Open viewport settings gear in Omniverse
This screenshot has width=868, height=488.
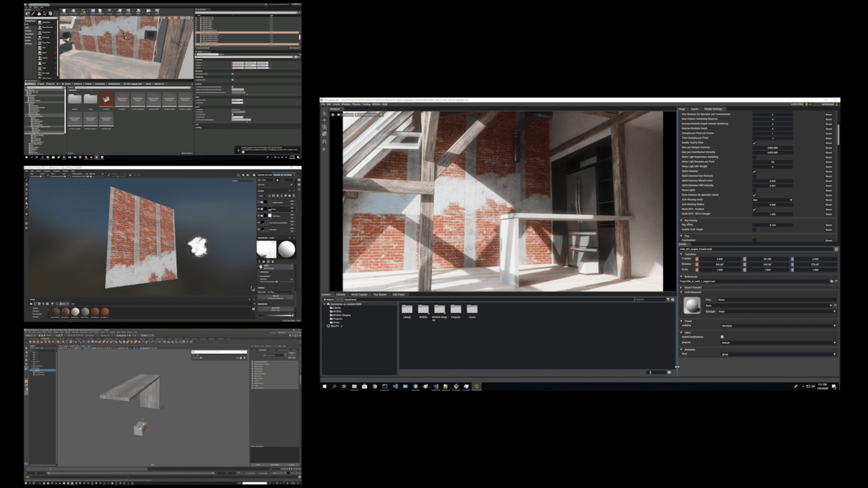[333, 115]
